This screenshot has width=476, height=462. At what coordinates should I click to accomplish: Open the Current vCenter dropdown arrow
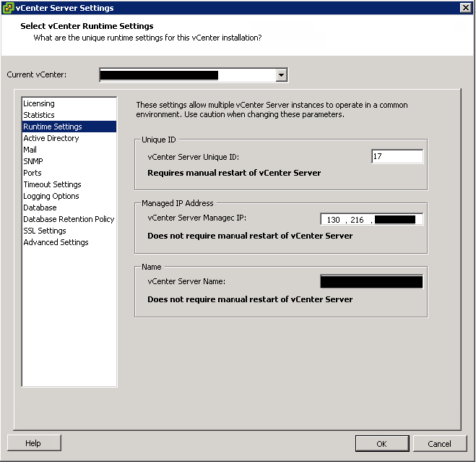282,75
